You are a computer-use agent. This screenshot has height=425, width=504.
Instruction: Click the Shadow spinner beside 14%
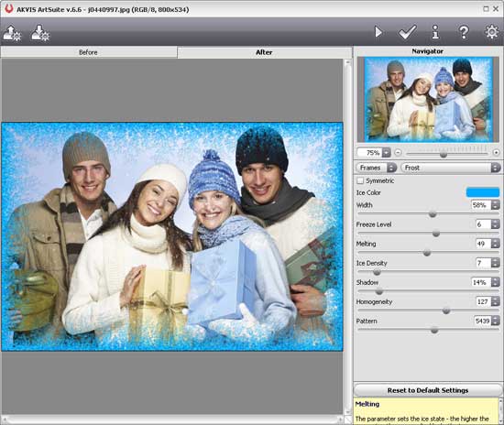click(x=496, y=282)
